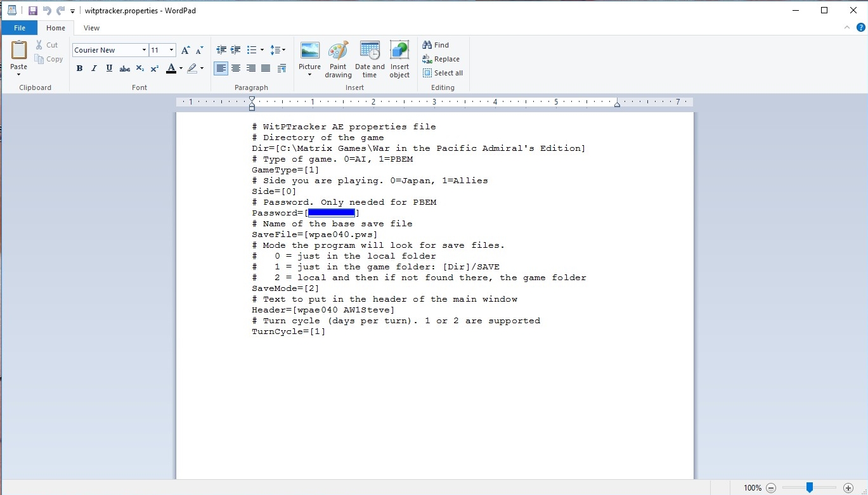
Task: Open the Customize Quick Access Toolbar dropdown
Action: (73, 11)
